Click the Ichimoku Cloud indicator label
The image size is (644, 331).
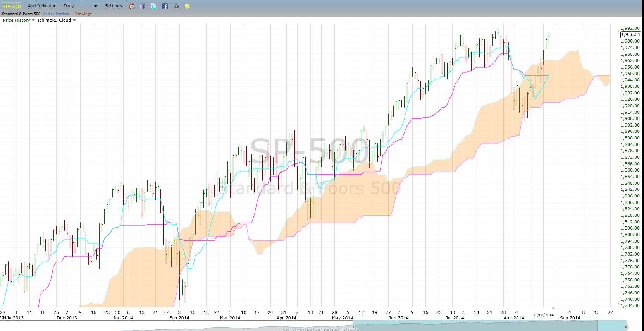54,20
